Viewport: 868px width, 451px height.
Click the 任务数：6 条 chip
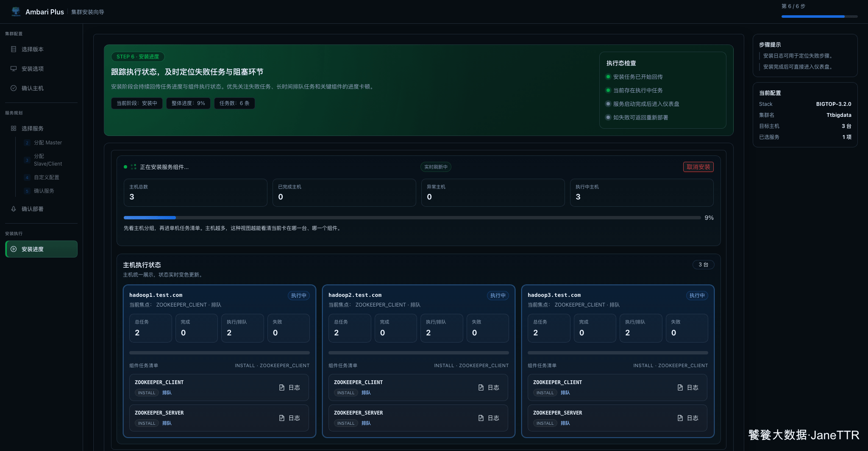coord(234,103)
